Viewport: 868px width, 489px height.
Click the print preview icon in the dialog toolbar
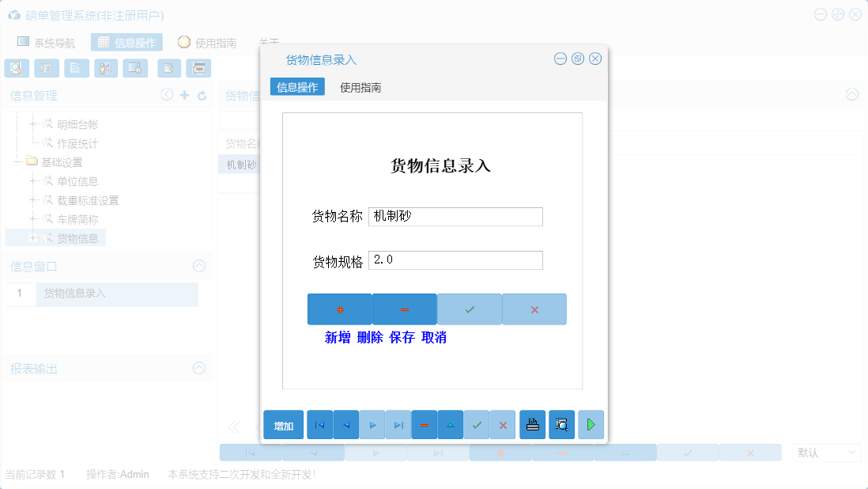click(561, 424)
